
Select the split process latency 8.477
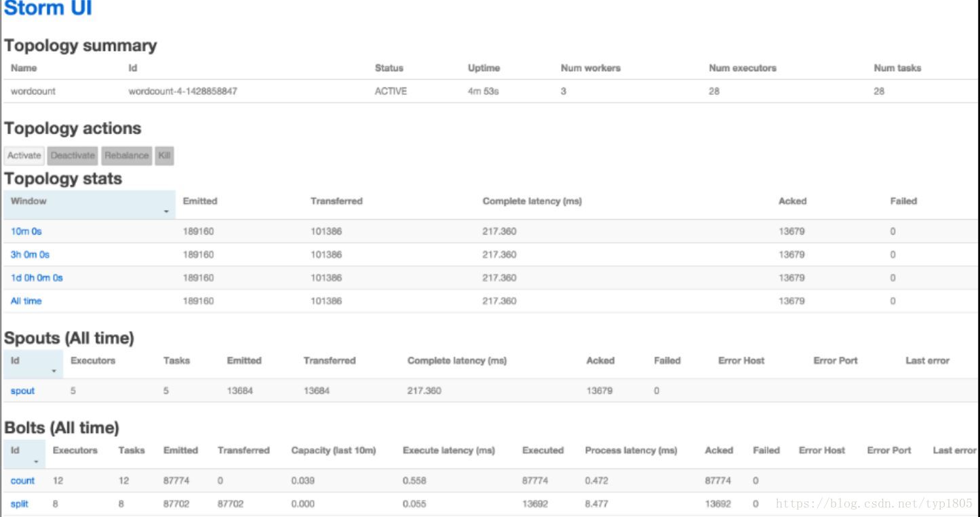pyautogui.click(x=596, y=504)
